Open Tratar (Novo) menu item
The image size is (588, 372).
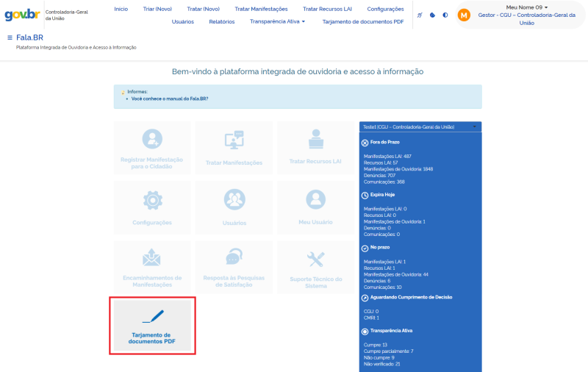tap(204, 9)
